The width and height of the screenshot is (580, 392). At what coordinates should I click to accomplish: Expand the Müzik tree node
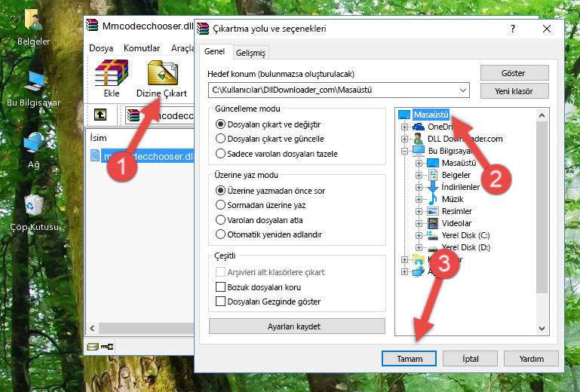419,199
